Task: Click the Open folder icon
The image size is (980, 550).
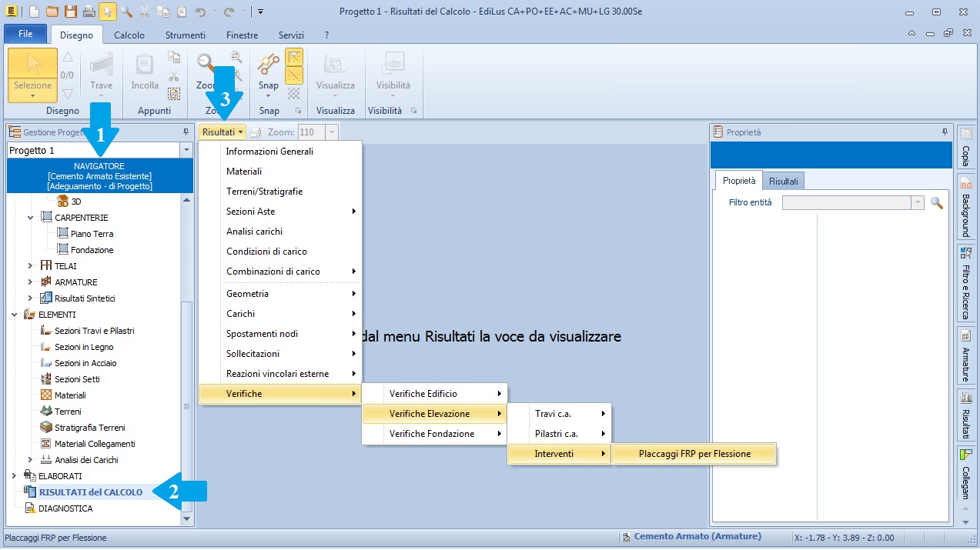Action: [52, 12]
